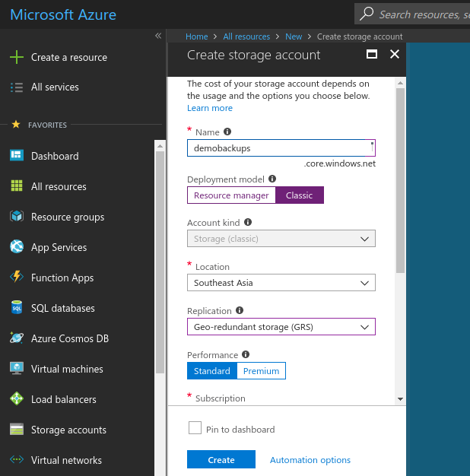This screenshot has height=476, width=470.
Task: Click the Virtual machines monitor icon
Action: point(17,369)
